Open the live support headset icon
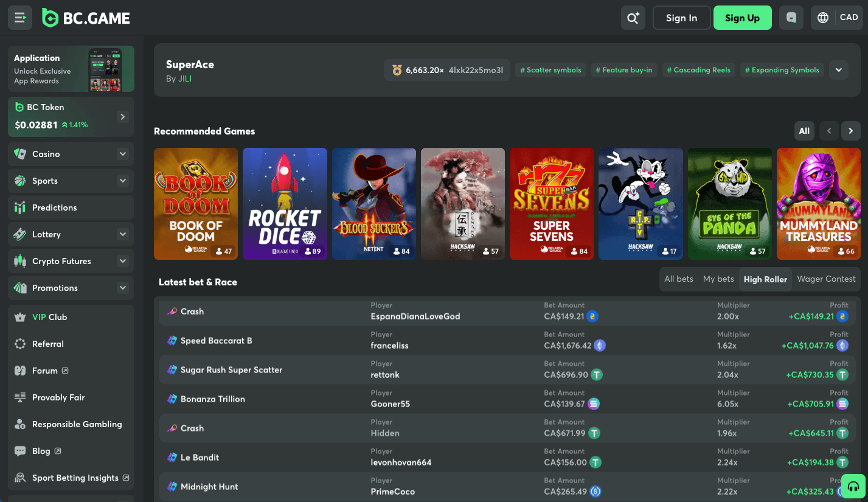 tap(853, 487)
